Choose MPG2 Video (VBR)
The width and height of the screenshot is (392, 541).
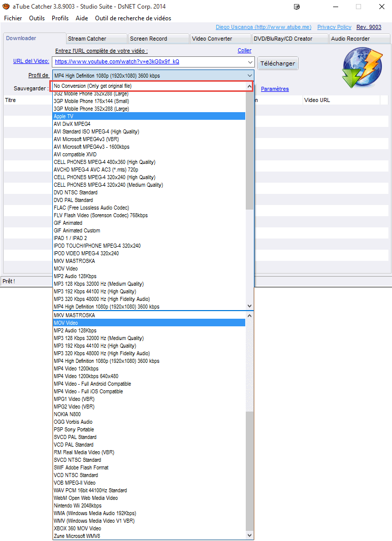pos(149,407)
